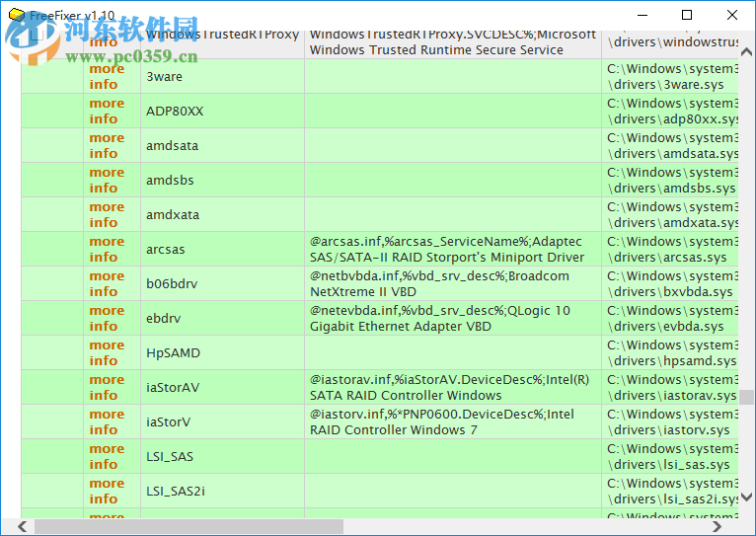Viewport: 756px width, 536px height.
Task: Click the Intel SATA RAID Controller description
Action: (449, 388)
